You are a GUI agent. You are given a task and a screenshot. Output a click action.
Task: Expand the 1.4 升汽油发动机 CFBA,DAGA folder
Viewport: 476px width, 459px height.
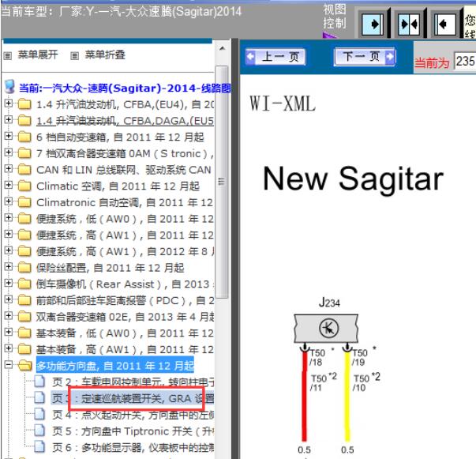point(9,119)
